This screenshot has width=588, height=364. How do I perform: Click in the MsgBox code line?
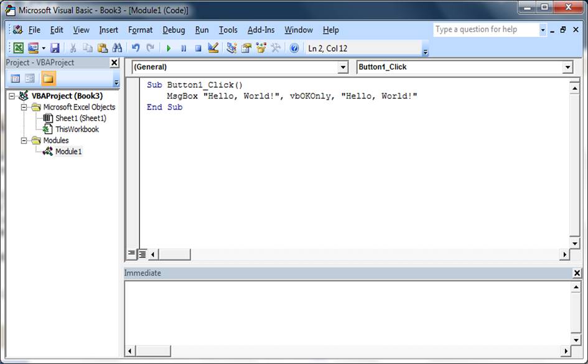[292, 96]
